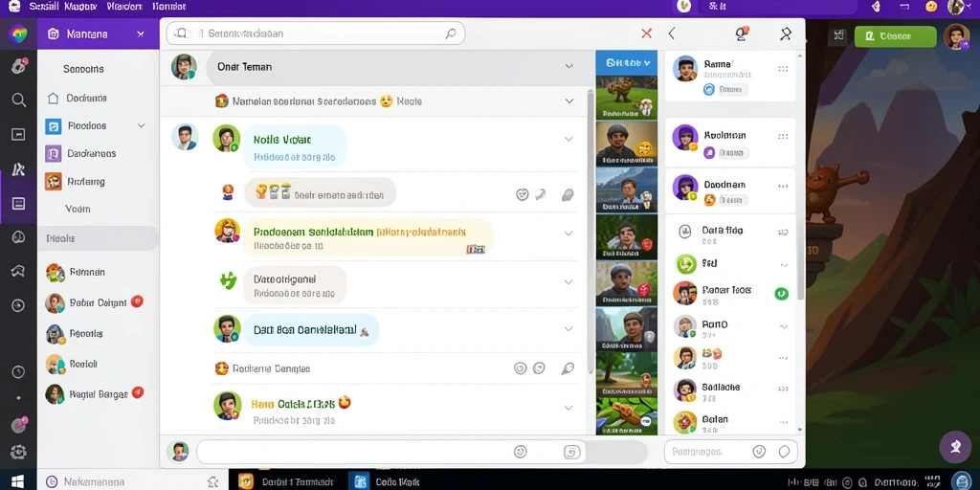Image resolution: width=980 pixels, height=490 pixels.
Task: Click the red X icon in chat header
Action: click(x=646, y=33)
